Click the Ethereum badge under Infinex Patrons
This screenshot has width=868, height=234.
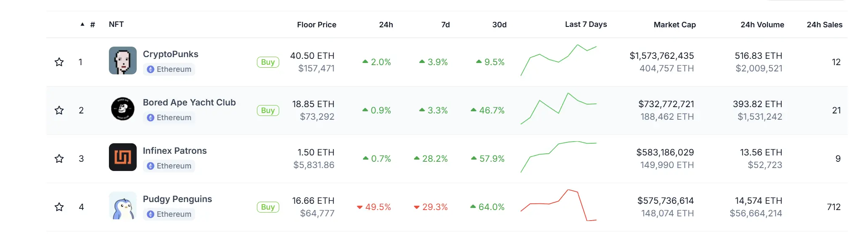point(169,166)
